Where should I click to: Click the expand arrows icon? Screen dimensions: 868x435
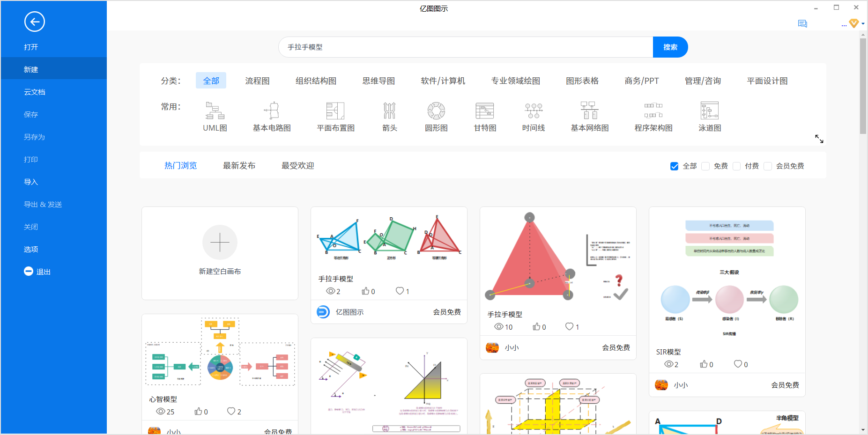pyautogui.click(x=819, y=139)
